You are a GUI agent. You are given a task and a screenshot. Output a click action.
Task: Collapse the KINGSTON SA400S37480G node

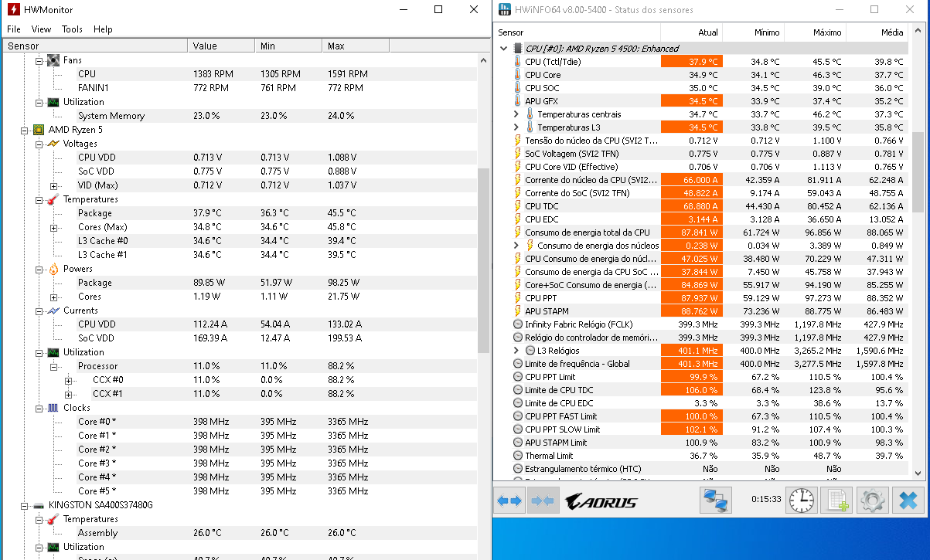25,506
